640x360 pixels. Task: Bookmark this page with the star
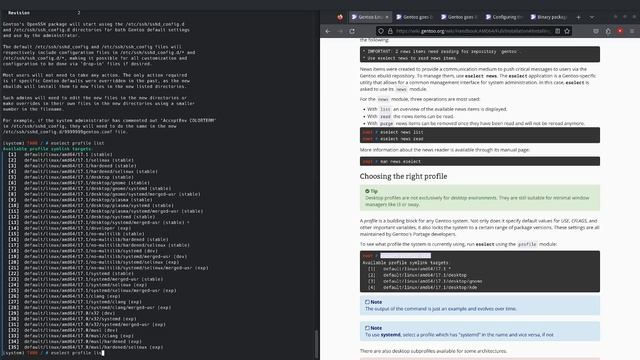point(567,31)
